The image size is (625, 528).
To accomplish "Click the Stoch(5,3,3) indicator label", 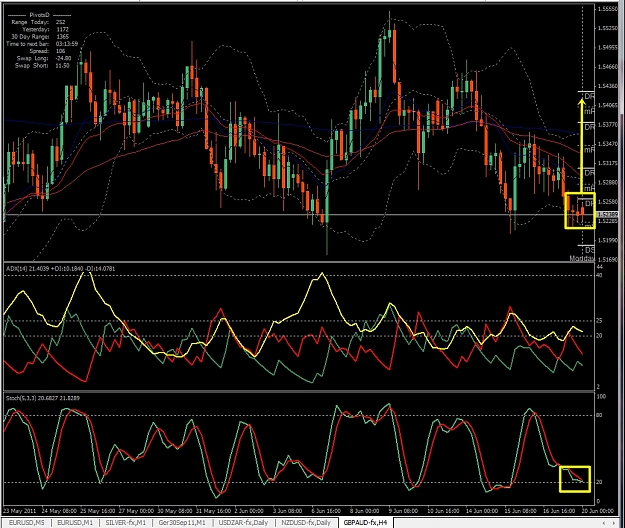I will point(43,398).
